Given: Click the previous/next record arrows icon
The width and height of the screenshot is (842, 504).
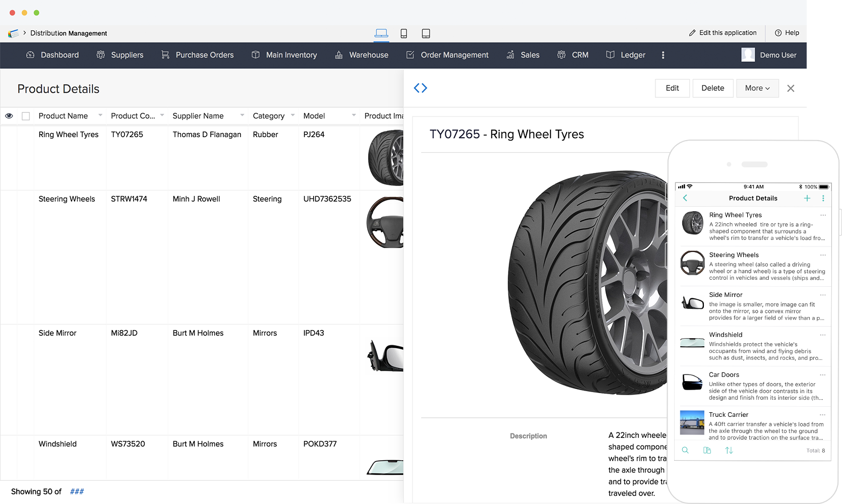Looking at the screenshot, I should click(420, 88).
